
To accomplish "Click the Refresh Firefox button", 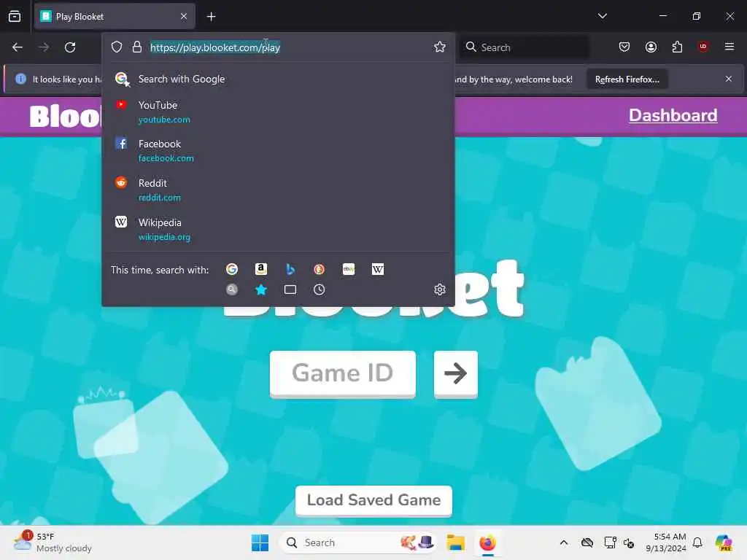I will 627,79.
